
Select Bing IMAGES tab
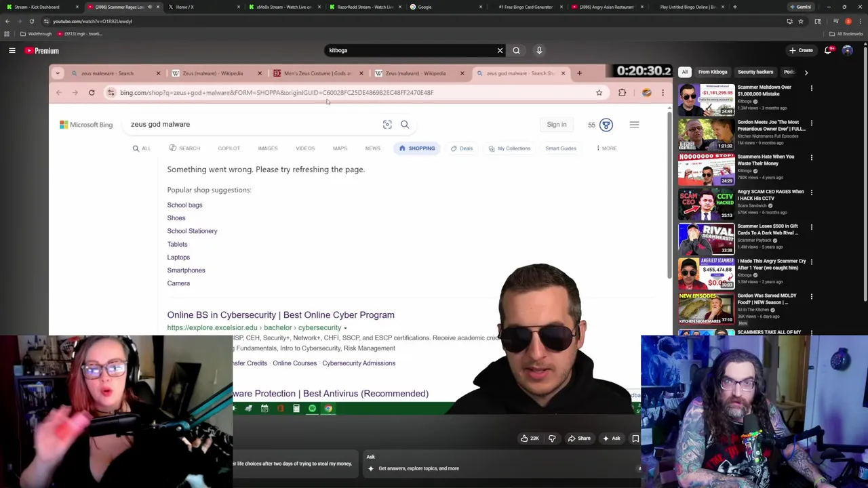[x=268, y=148]
